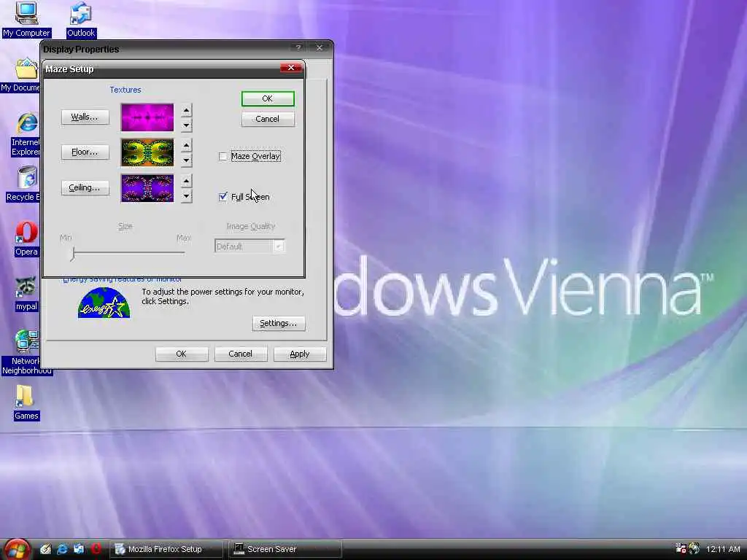Screen dimensions: 747x560
Task: Click Walls texture down arrow
Action: click(x=186, y=125)
